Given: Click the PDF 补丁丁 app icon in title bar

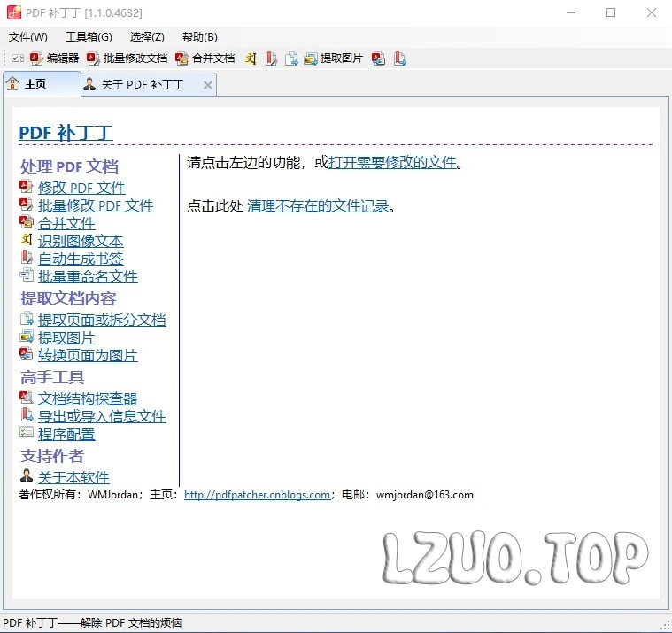Looking at the screenshot, I should [x=13, y=12].
